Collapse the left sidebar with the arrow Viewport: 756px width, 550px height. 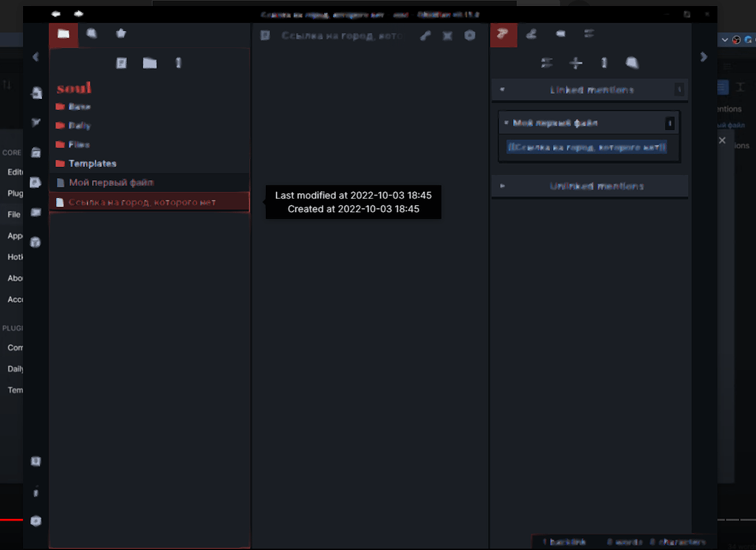tap(35, 56)
